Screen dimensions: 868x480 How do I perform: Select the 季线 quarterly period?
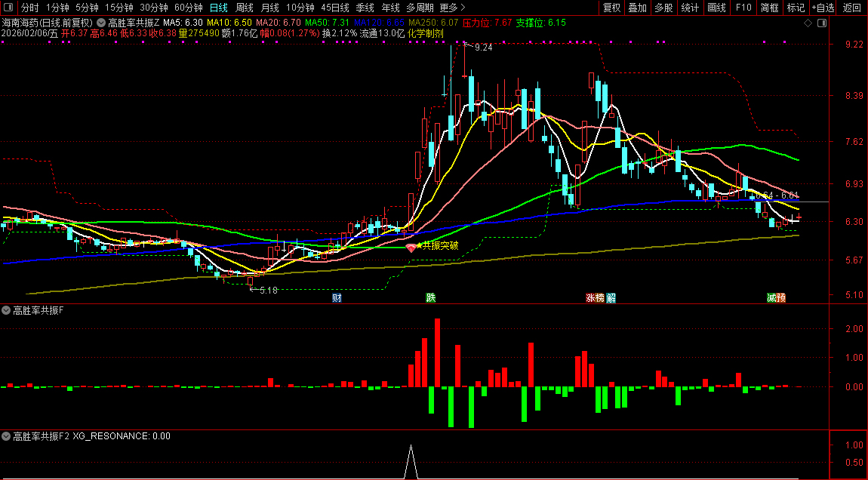[x=365, y=8]
